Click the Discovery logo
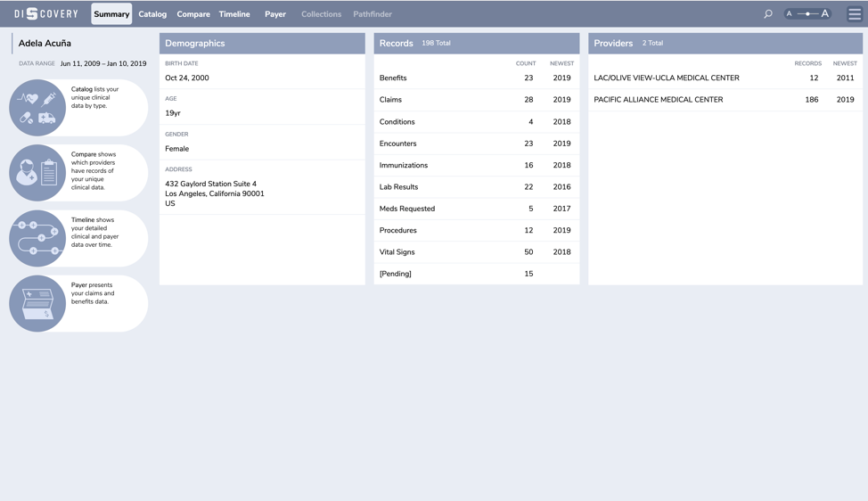The image size is (868, 501). (46, 14)
